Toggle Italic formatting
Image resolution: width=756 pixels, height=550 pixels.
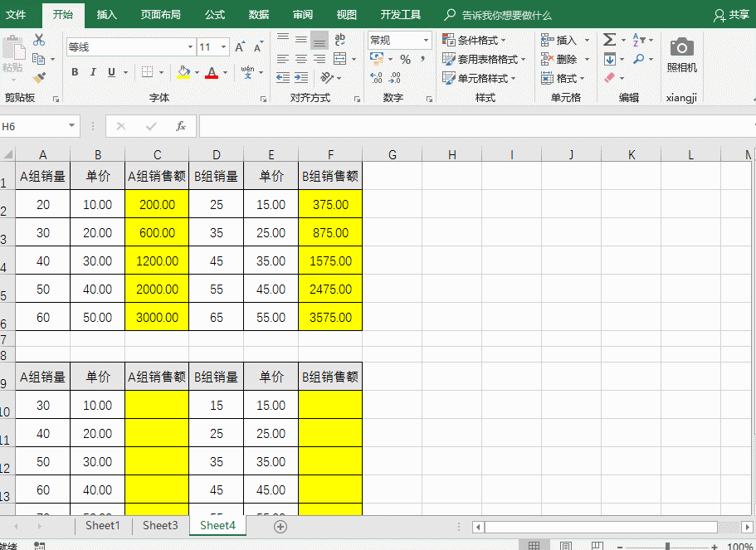point(93,72)
